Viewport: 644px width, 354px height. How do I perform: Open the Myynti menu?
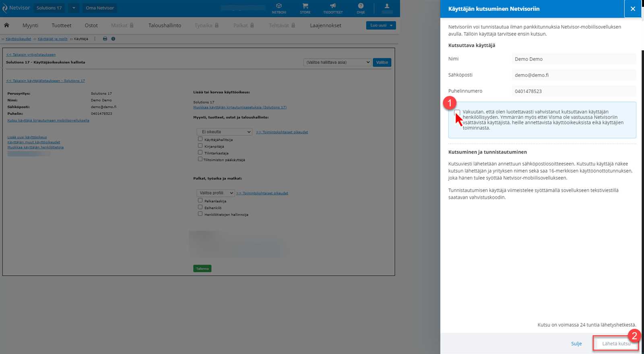[30, 25]
